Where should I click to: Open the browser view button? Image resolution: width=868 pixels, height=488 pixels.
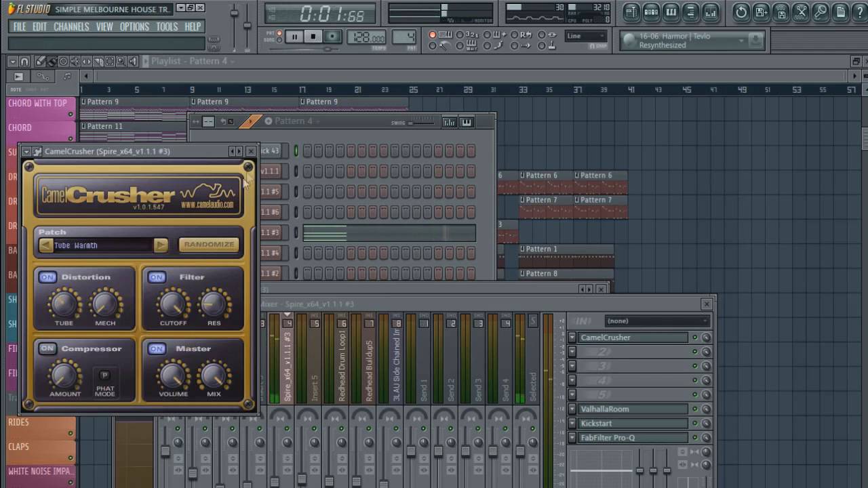point(690,12)
